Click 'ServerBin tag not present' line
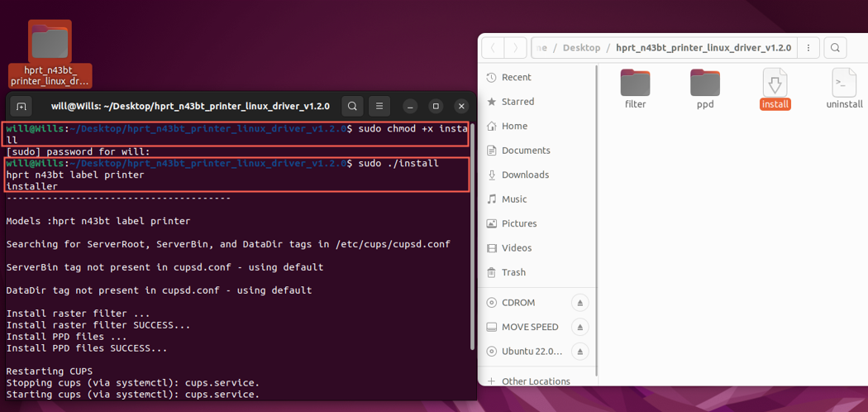The width and height of the screenshot is (868, 412). 165,267
